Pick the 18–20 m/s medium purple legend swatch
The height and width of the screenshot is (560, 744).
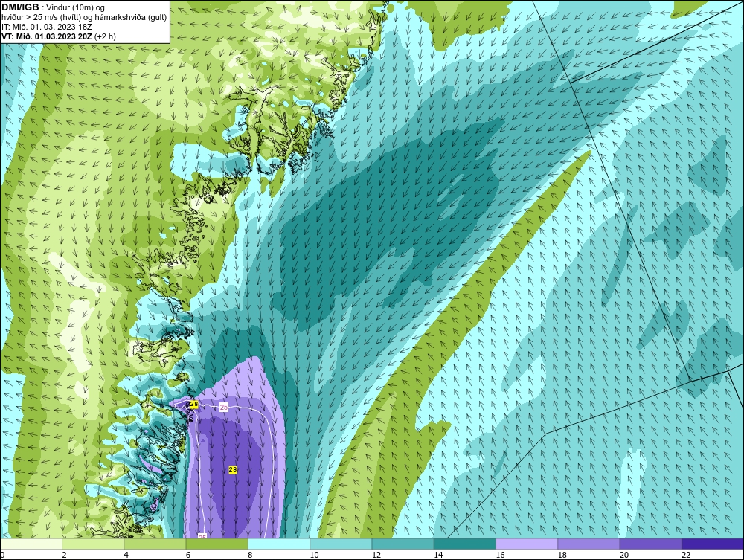point(589,544)
